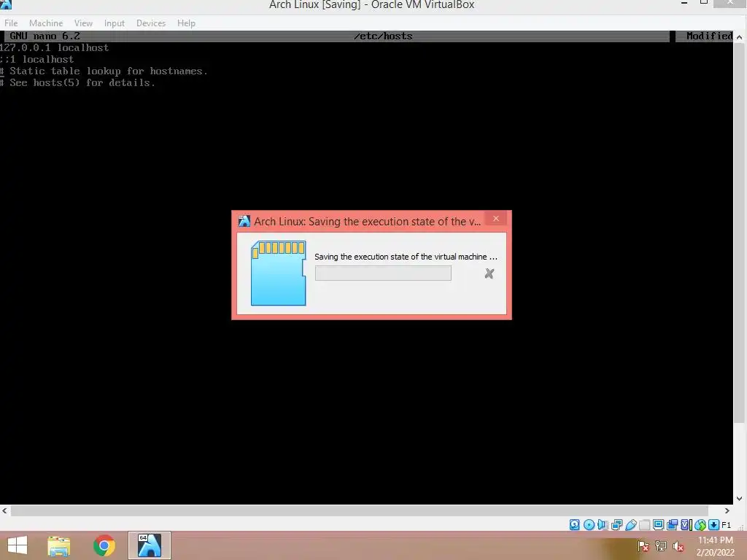Open the Machine menu

(x=46, y=23)
